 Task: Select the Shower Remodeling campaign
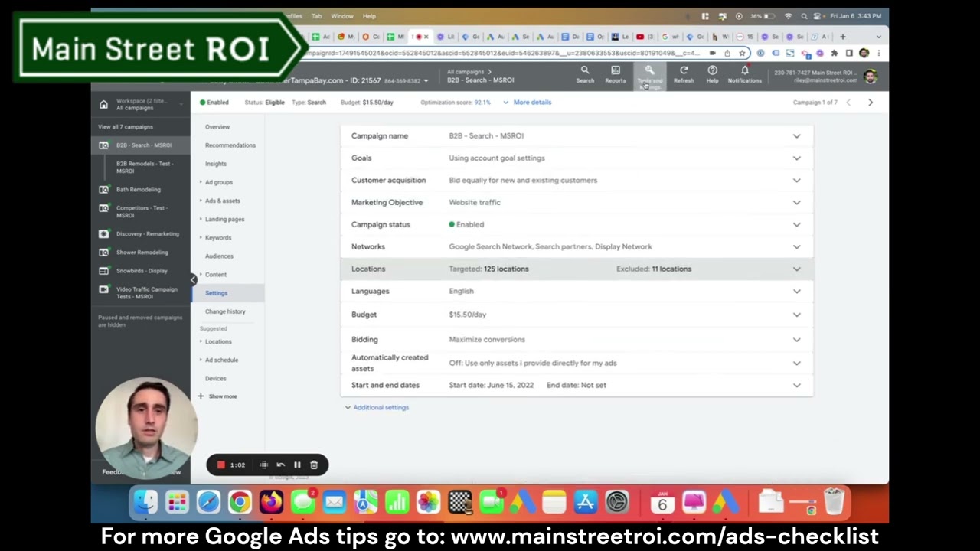(142, 253)
